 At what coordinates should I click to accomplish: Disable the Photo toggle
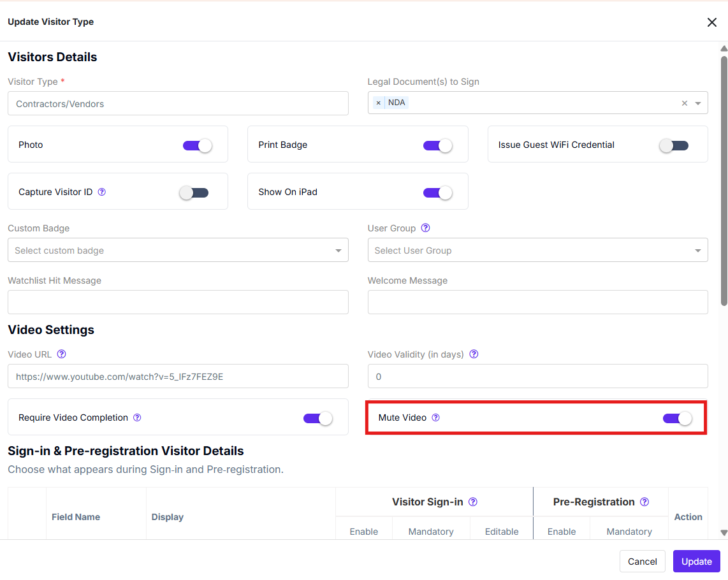[x=198, y=145]
